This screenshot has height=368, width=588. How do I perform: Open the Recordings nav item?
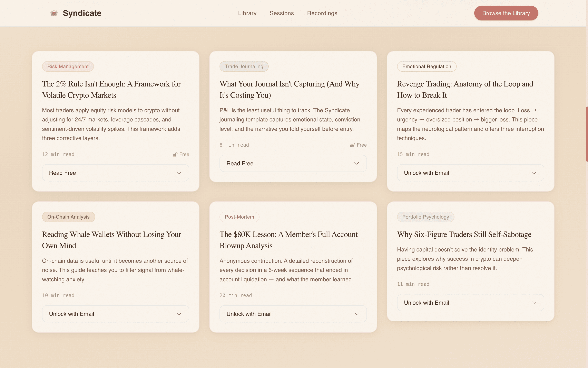coord(322,13)
